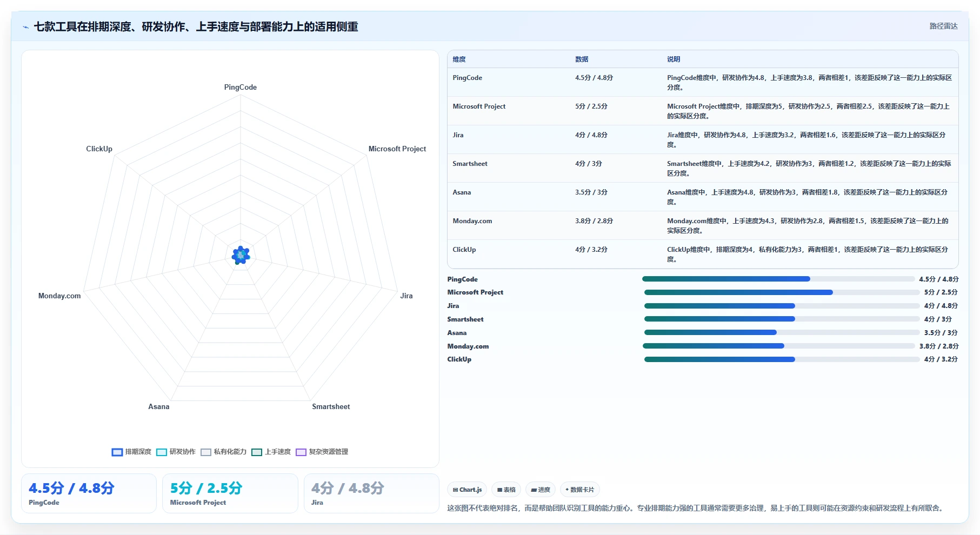Viewport: 980px width, 535px height.
Task: Click the ClickUp axis label on radar
Action: tap(99, 149)
